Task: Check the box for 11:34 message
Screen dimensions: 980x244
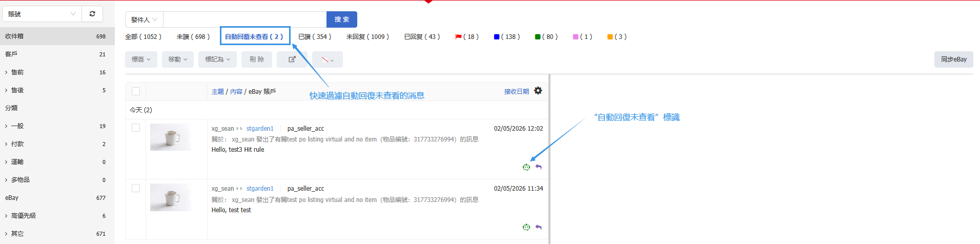Action: pos(136,188)
